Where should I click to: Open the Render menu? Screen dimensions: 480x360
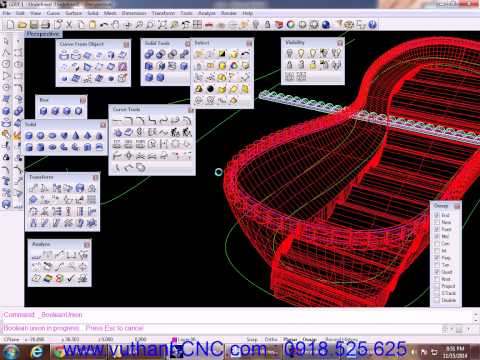pyautogui.click(x=229, y=13)
